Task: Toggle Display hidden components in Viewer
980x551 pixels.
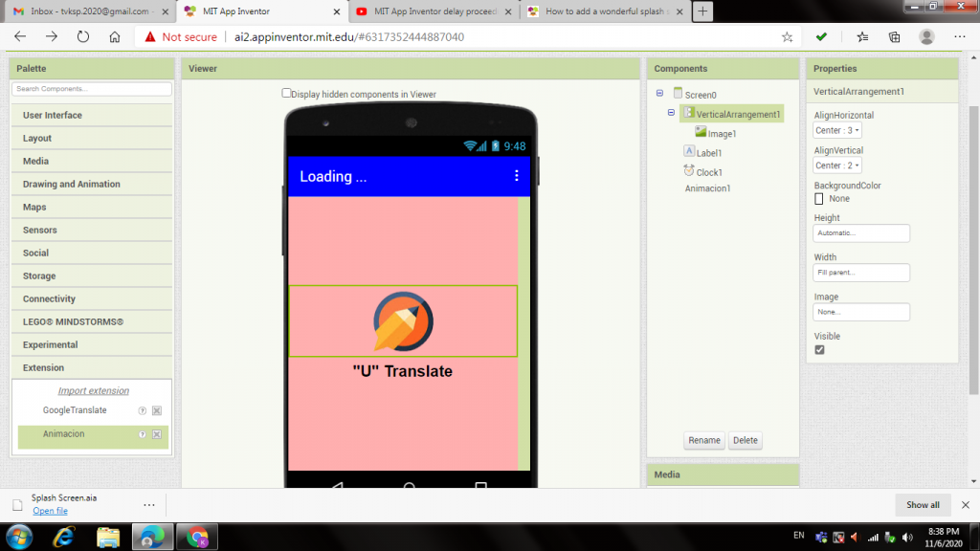Action: 286,93
